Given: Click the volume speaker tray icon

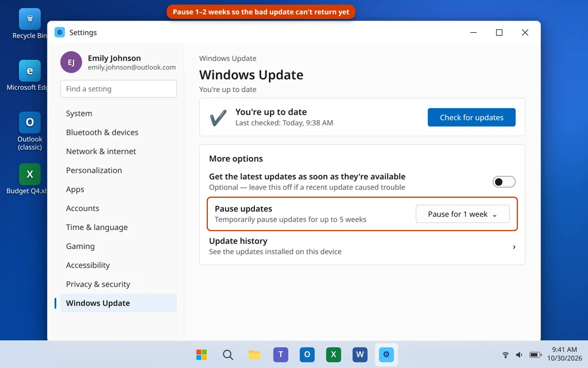Looking at the screenshot, I should click(519, 354).
